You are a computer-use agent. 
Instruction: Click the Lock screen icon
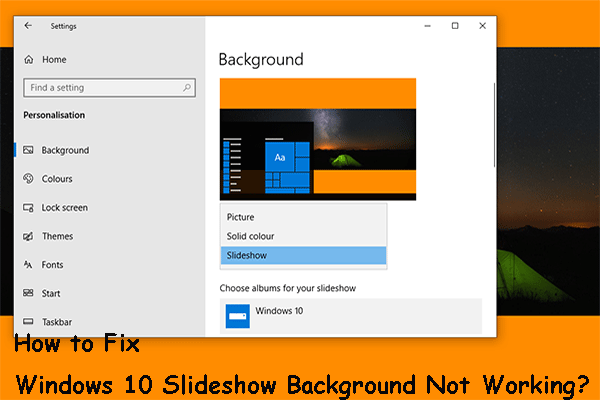point(27,208)
